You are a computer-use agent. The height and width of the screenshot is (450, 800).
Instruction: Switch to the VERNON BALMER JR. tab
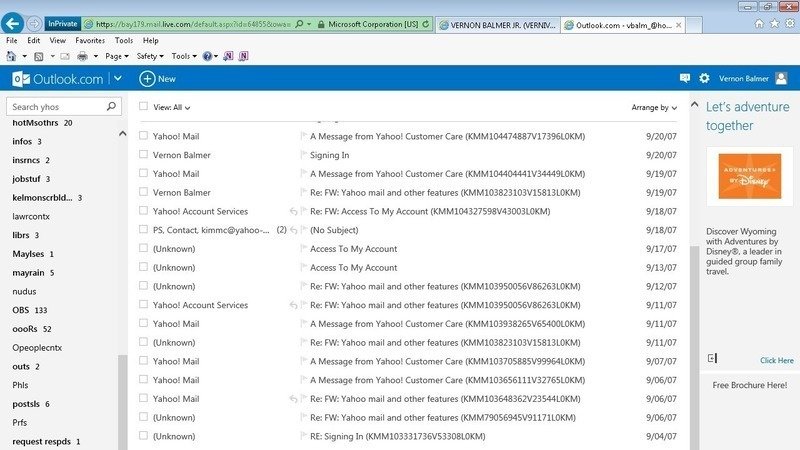497,24
